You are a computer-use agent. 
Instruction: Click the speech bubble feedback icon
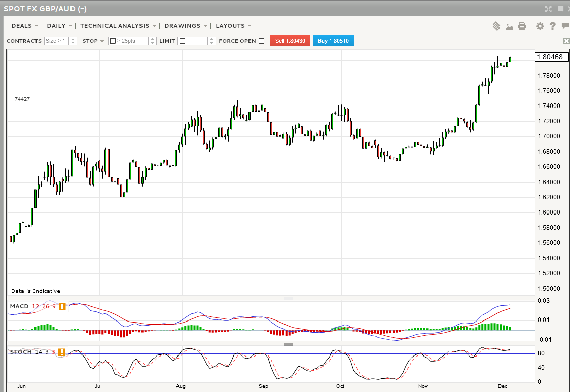(x=565, y=26)
